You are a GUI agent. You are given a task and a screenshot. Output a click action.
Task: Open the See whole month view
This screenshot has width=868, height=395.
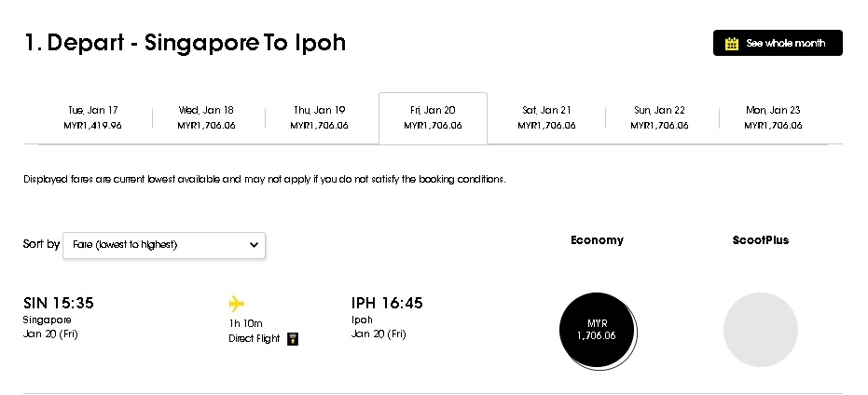coord(778,43)
